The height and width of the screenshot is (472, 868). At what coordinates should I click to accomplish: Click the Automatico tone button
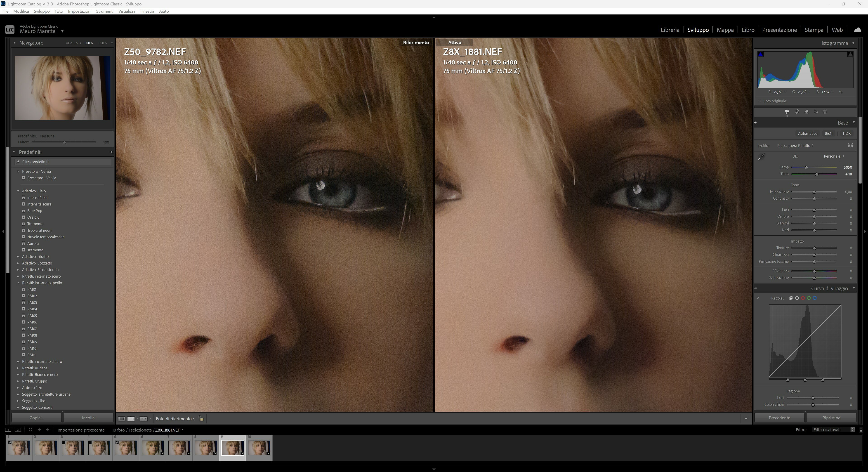(807, 133)
